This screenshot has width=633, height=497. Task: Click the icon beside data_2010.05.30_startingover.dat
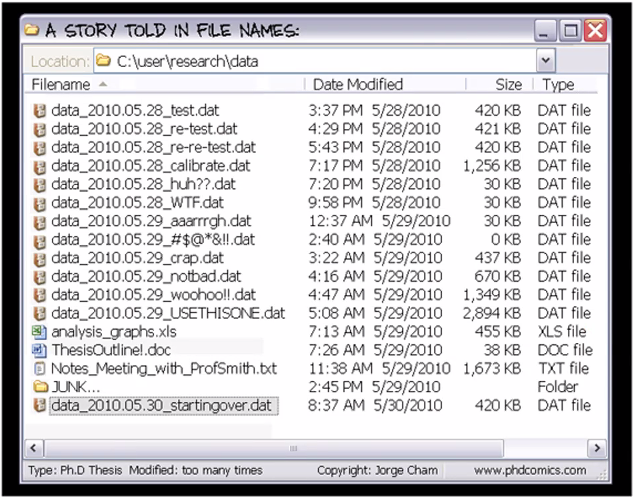click(39, 406)
